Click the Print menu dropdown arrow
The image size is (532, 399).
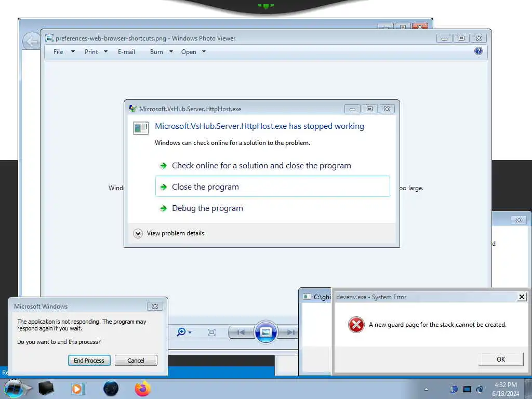click(105, 51)
